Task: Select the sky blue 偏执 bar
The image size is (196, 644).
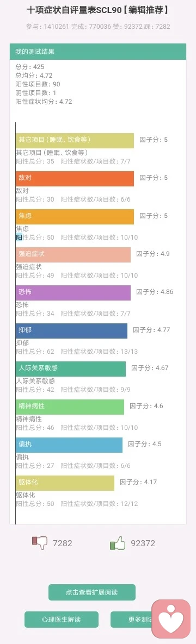Action: click(69, 445)
